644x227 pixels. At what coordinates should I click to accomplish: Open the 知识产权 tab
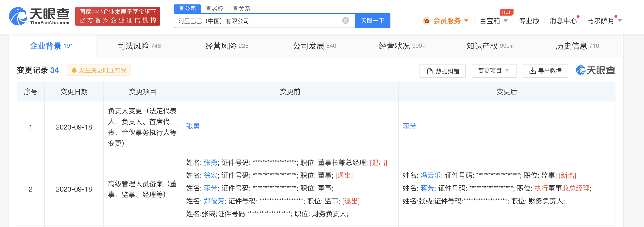[x=489, y=46]
